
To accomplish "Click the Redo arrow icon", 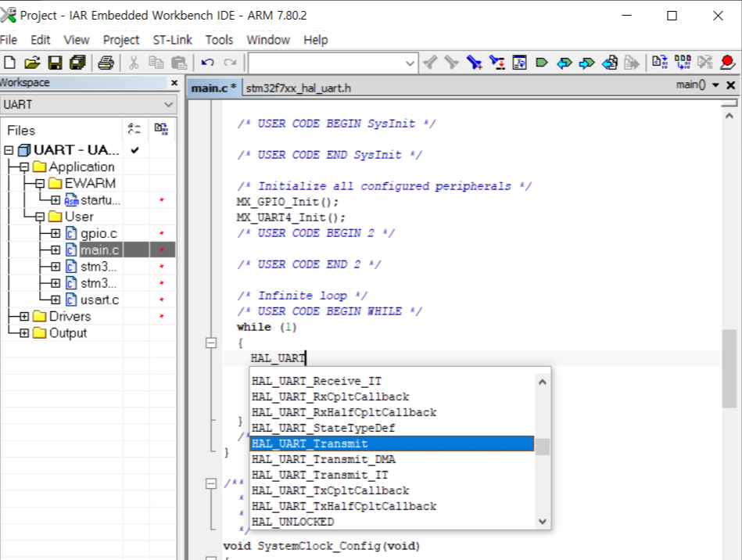I will coord(230,63).
